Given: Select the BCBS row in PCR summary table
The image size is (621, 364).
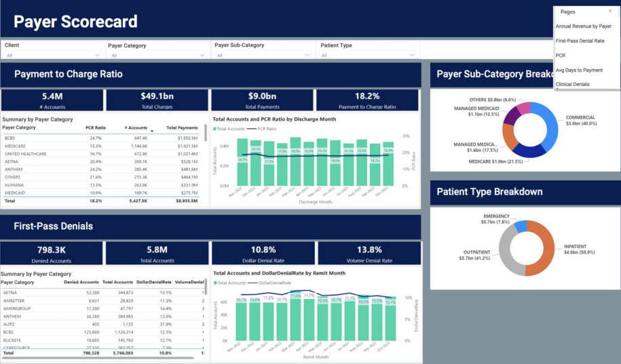Looking at the screenshot, I should pos(101,138).
